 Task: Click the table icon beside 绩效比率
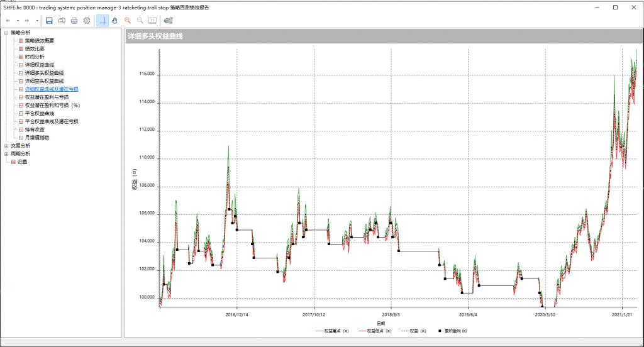point(21,49)
